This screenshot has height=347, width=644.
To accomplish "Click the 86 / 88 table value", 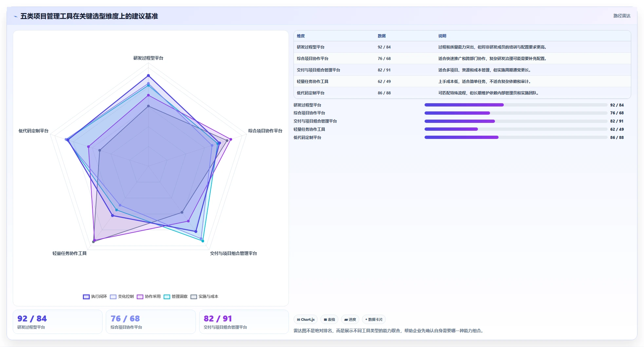I will pyautogui.click(x=384, y=93).
